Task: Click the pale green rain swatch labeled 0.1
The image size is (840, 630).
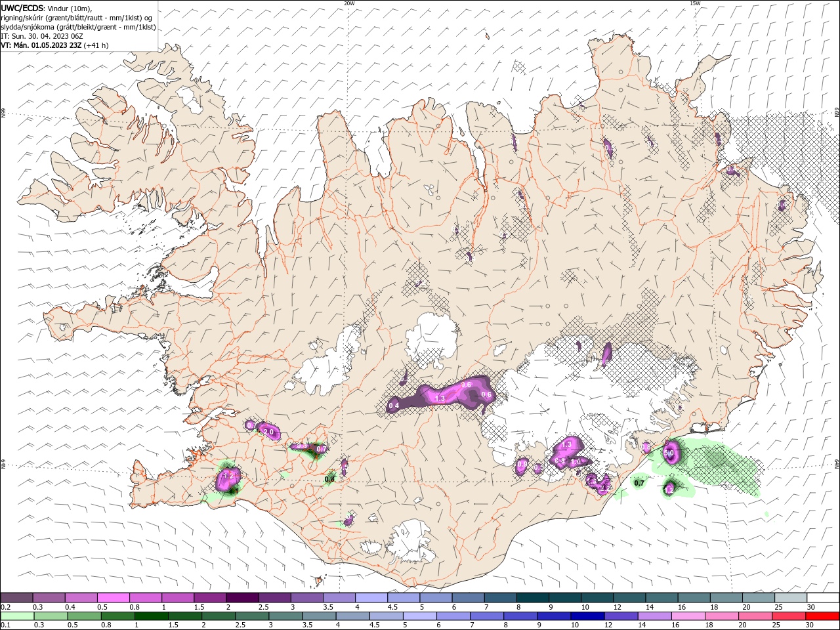Action: 17,616
